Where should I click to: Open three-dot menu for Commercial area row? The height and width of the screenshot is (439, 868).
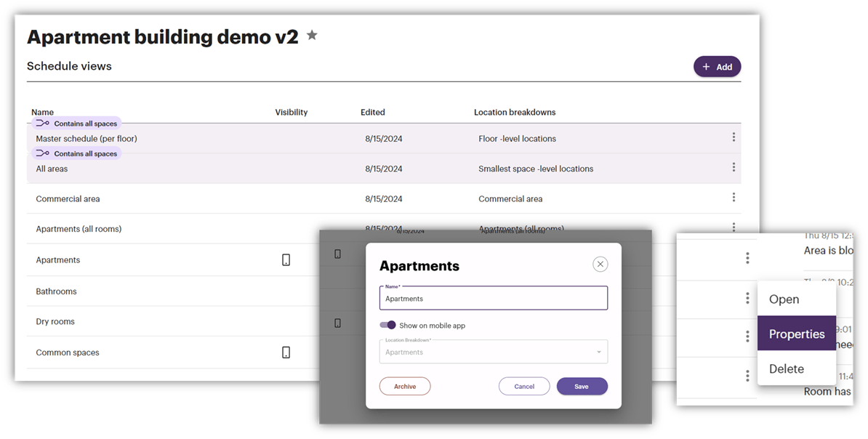[x=734, y=197]
